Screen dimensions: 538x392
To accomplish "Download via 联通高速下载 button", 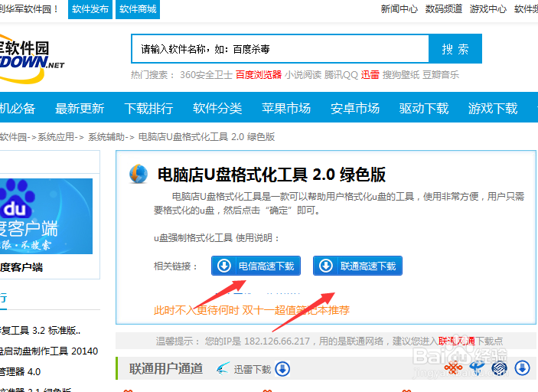I will click(357, 266).
